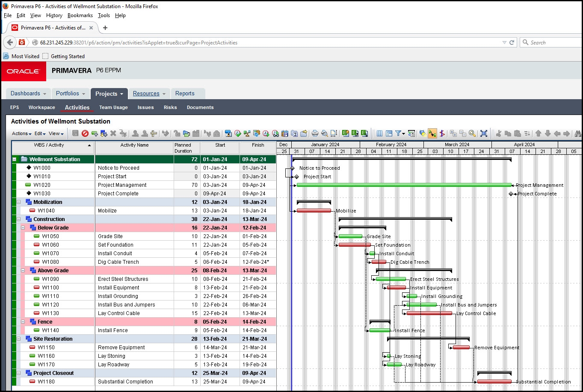This screenshot has width=583, height=392.
Task: Click the Filter funnel icon
Action: pos(398,133)
